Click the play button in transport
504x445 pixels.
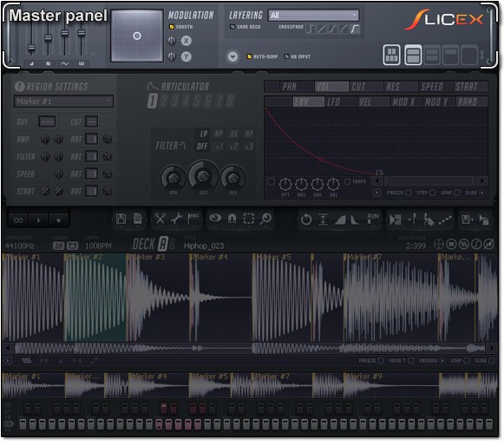pos(38,220)
